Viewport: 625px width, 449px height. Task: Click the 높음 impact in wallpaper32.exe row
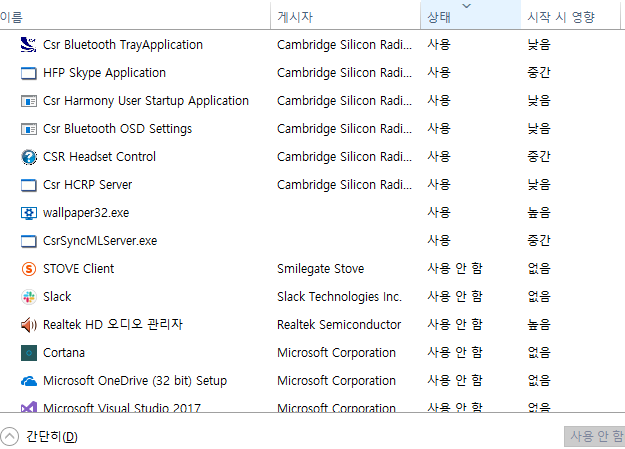[539, 213]
